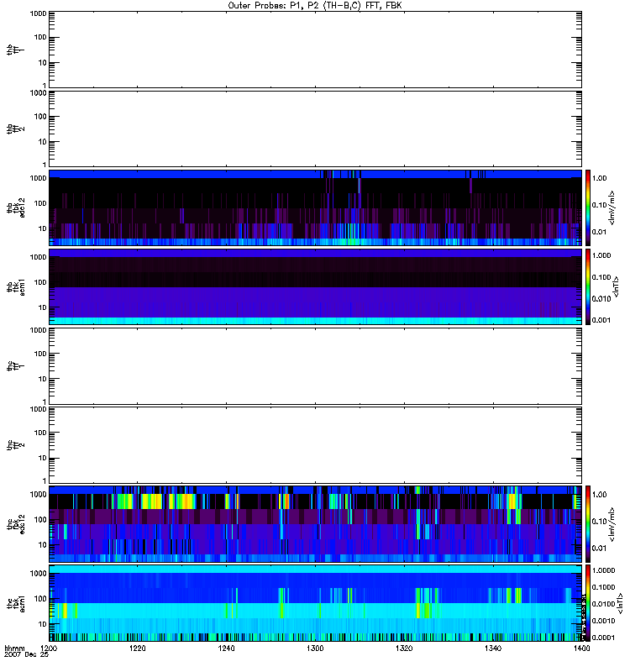
Task: Click the 1340 time axis tick label
Action: [493, 648]
